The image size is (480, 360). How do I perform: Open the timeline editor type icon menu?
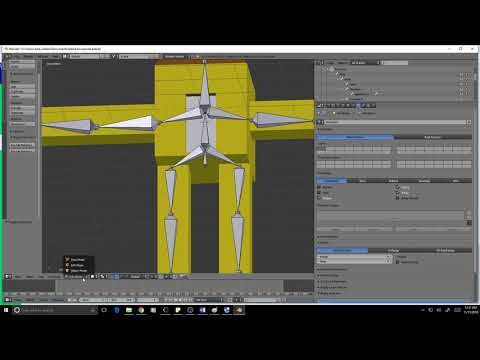tap(8, 300)
